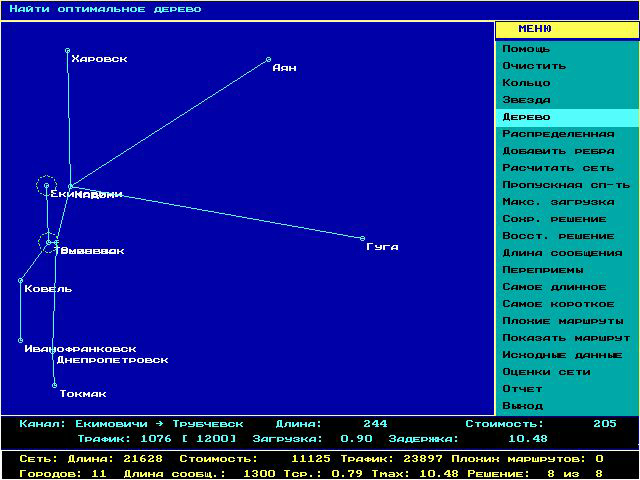640x480 pixels.
Task: Choose Самое длинное in the menu
Action: tap(567, 287)
